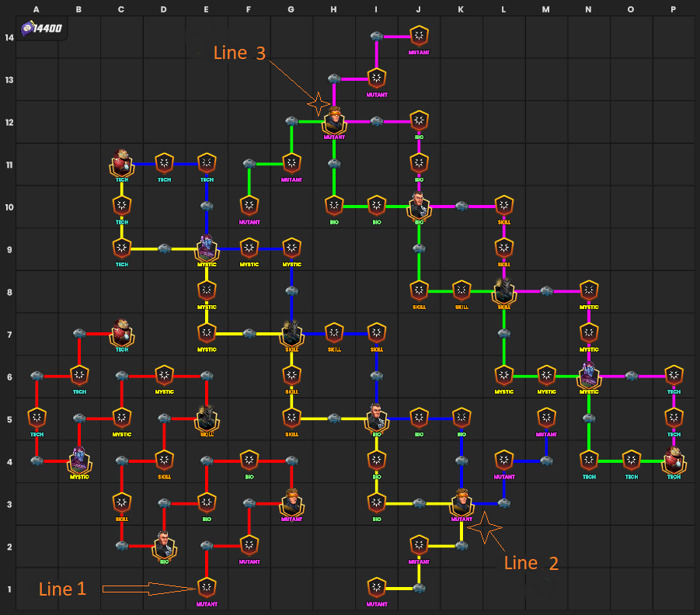Image resolution: width=700 pixels, height=615 pixels.
Task: Select the Skill node in cell L10
Action: click(503, 205)
